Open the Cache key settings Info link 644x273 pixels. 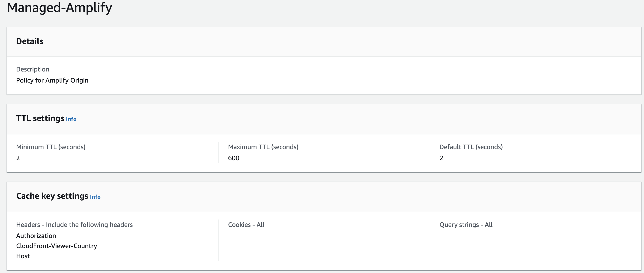95,197
